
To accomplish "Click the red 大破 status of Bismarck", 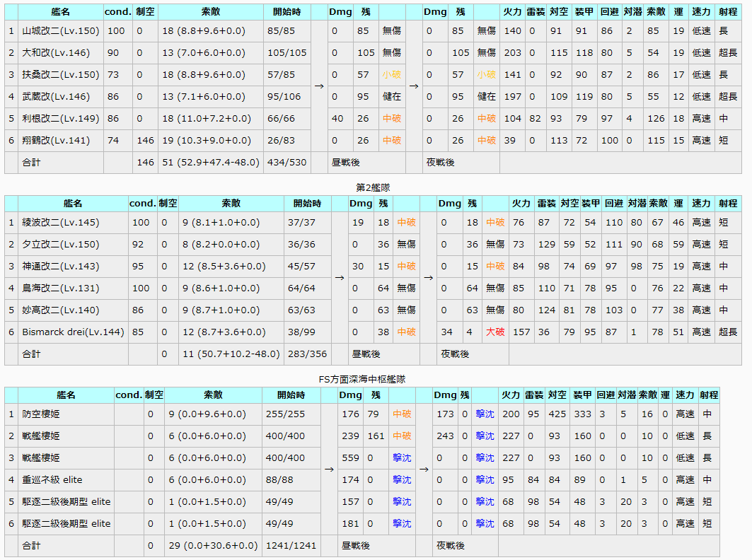I will (495, 332).
